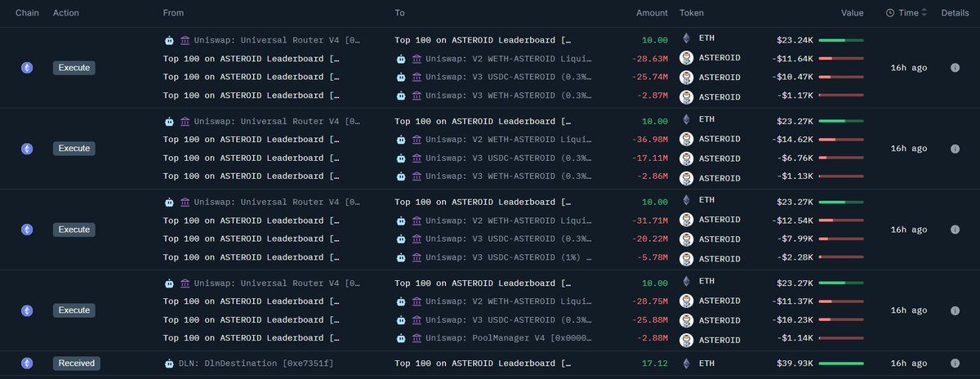The height and width of the screenshot is (379, 980).
Task: Click ASTEROID token icon next to -28.63M amount
Action: pos(687,58)
